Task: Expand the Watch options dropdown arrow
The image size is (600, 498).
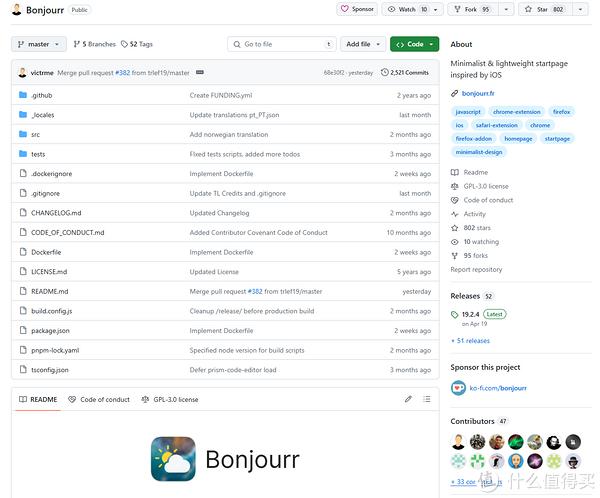Action: coord(436,9)
